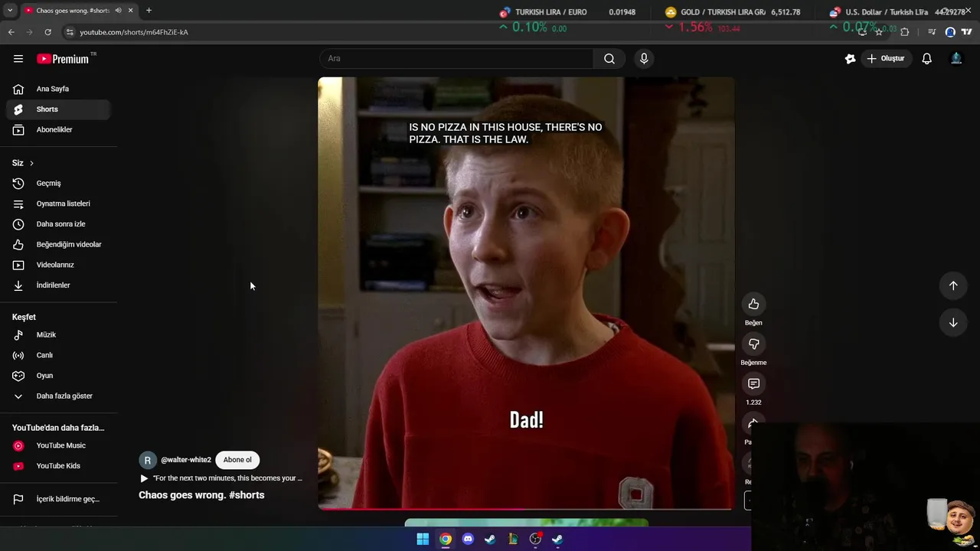Screen dimensions: 980x551
Task: Open Daha sonra izle list
Action: tap(57, 224)
